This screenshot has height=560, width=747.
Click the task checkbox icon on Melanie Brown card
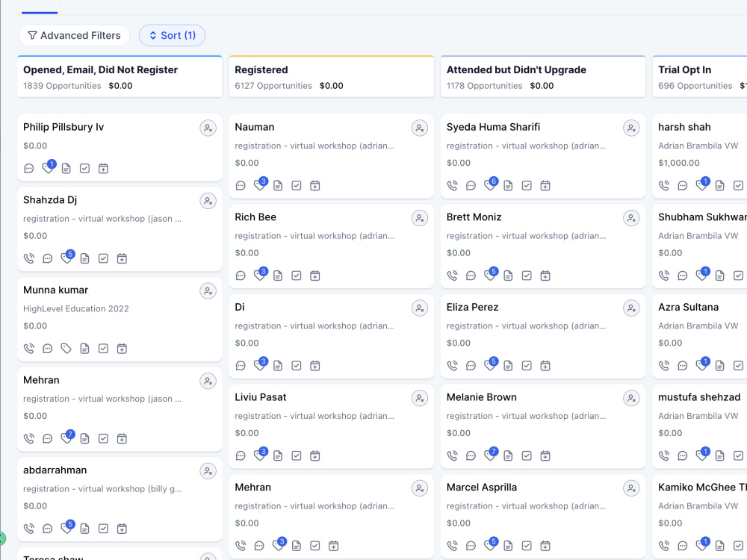pyautogui.click(x=527, y=455)
